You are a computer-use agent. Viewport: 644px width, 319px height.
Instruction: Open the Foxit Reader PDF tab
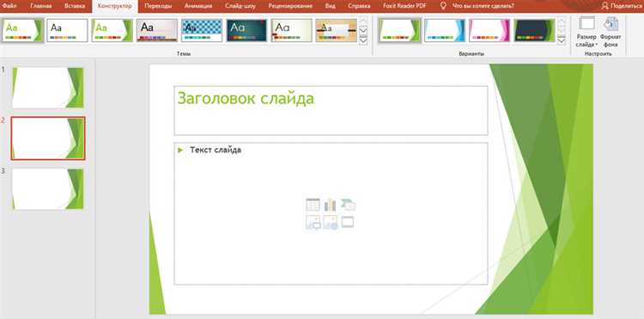click(x=404, y=6)
